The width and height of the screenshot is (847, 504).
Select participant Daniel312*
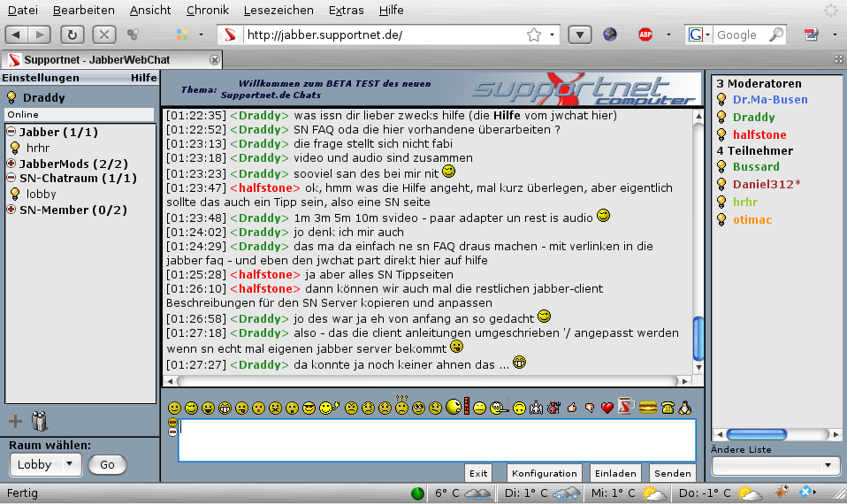click(x=767, y=184)
